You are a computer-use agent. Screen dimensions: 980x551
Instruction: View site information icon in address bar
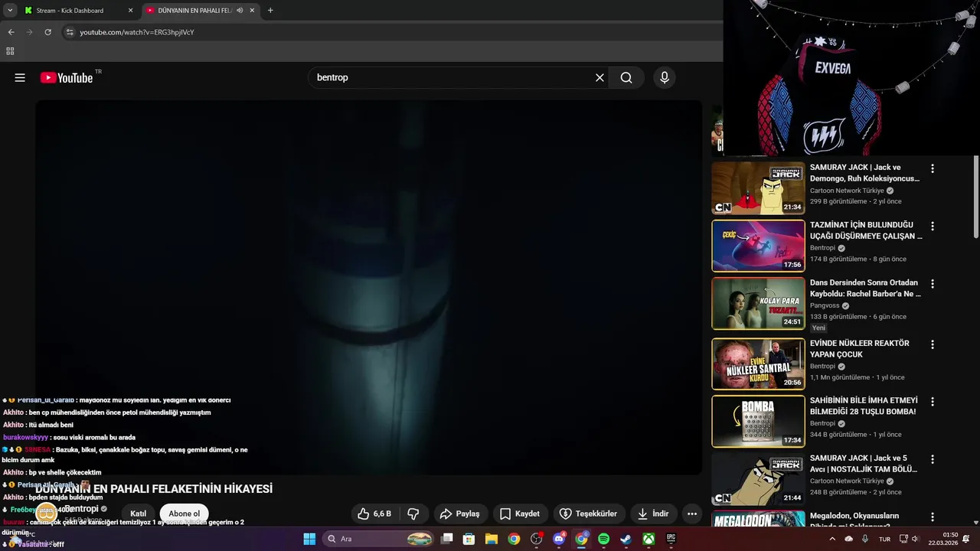(x=70, y=32)
